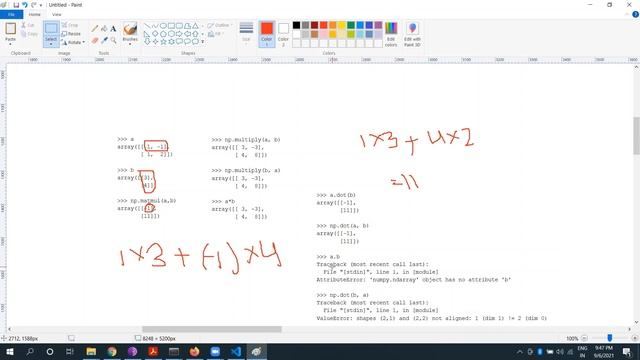This screenshot has width=640, height=360.
Task: Open the shape Outline dropdown
Action: click(x=220, y=25)
